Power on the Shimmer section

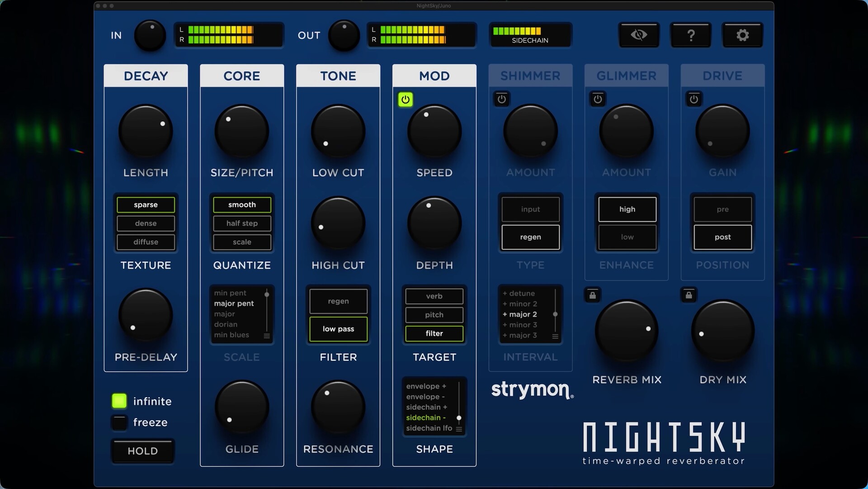[x=501, y=99]
